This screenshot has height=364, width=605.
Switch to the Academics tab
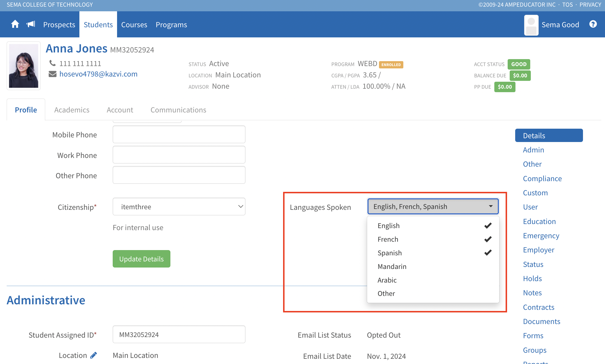[x=72, y=110]
